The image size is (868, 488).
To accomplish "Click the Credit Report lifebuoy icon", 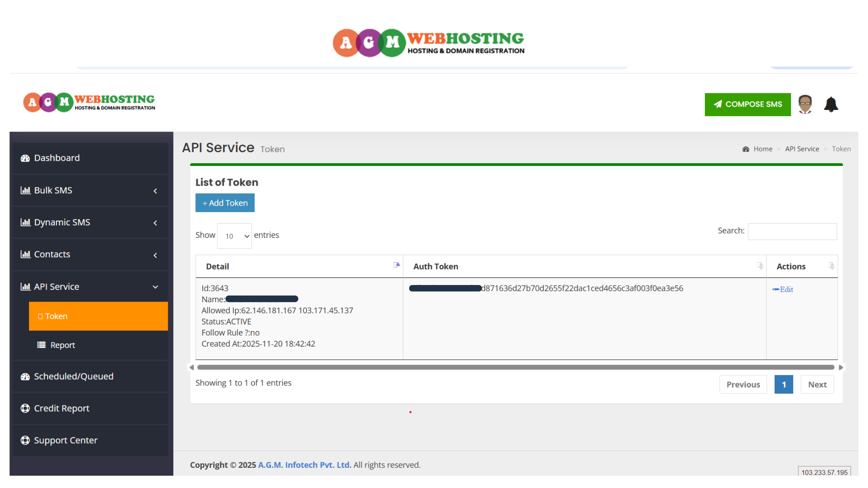I will coord(25,408).
